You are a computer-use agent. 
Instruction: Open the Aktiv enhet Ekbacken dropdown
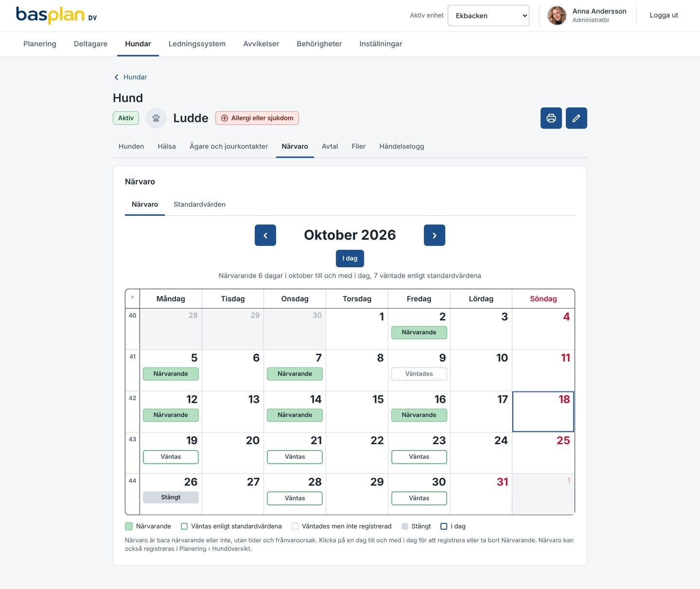489,16
